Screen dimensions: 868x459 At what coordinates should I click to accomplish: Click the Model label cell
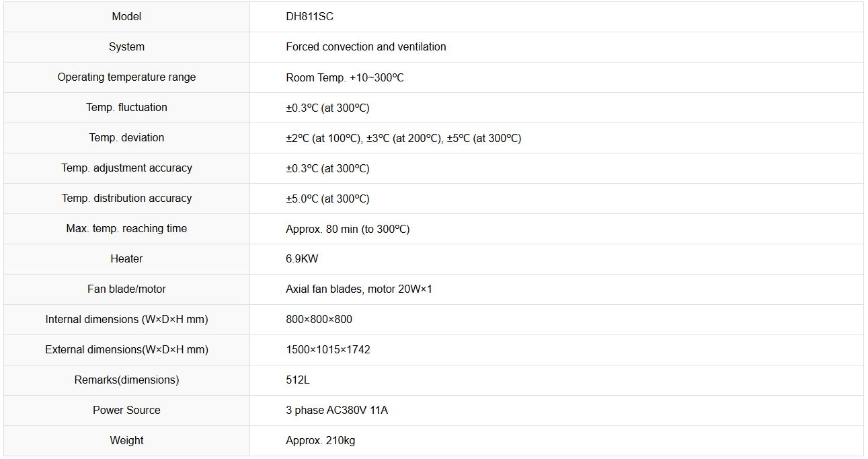click(126, 17)
